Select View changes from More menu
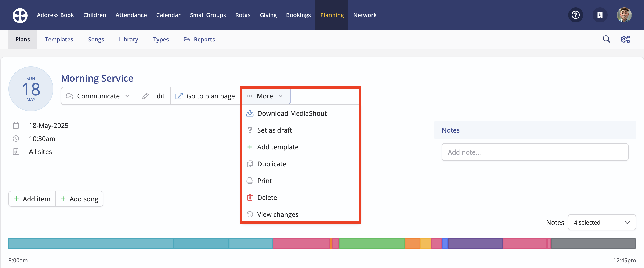 coord(300,214)
